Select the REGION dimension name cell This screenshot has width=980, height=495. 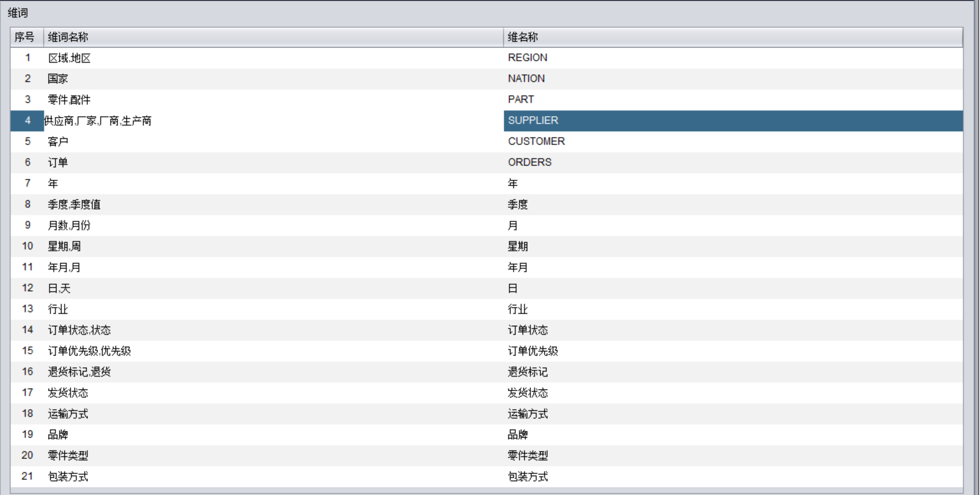click(733, 58)
